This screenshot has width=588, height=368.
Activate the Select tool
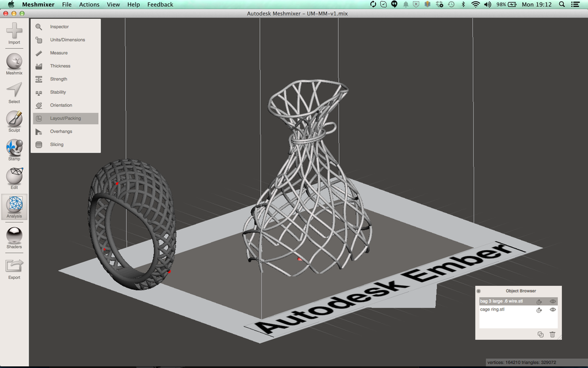[x=14, y=93]
